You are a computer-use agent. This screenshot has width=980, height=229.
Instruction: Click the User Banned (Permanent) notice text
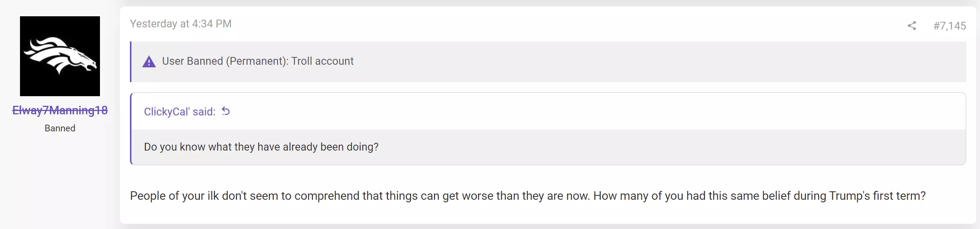[x=225, y=61]
